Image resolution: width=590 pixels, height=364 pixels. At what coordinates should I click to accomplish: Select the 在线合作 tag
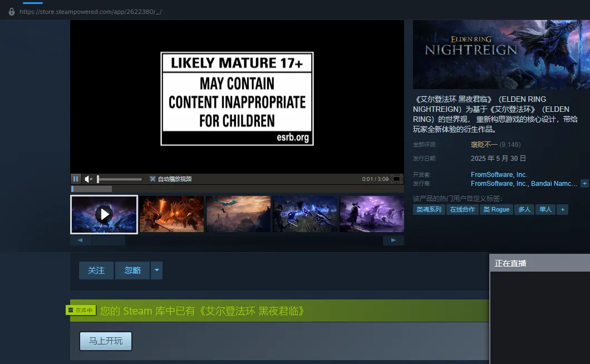tap(463, 210)
